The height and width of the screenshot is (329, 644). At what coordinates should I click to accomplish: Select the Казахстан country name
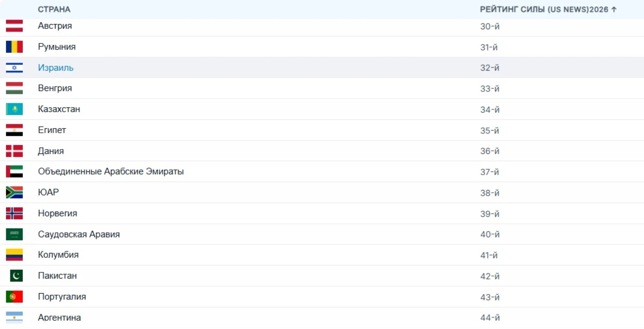(x=59, y=109)
